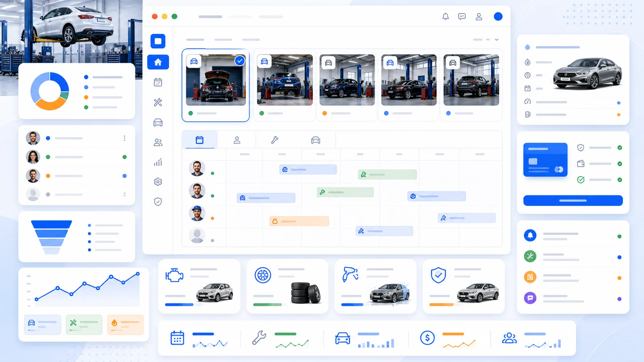Open the bar chart analytics icon in sidebar
The width and height of the screenshot is (644, 362).
click(x=158, y=162)
